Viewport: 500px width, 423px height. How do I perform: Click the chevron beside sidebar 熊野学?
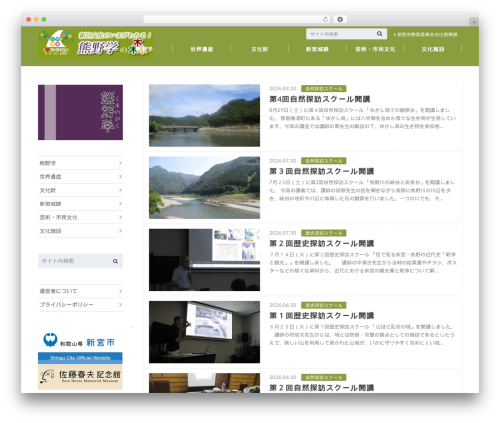(x=120, y=163)
